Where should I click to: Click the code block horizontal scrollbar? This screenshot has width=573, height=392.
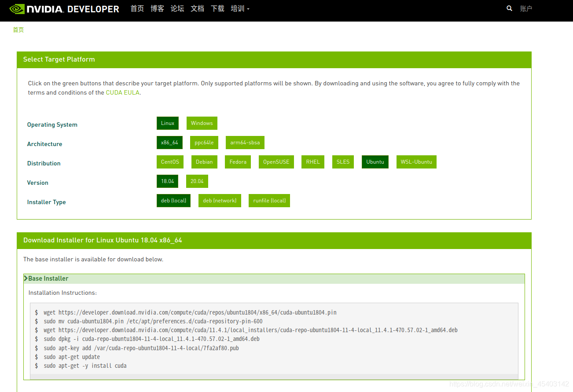coord(274,376)
